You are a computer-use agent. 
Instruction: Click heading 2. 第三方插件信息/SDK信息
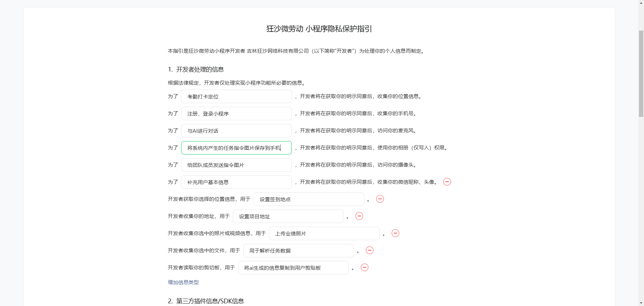(206, 301)
